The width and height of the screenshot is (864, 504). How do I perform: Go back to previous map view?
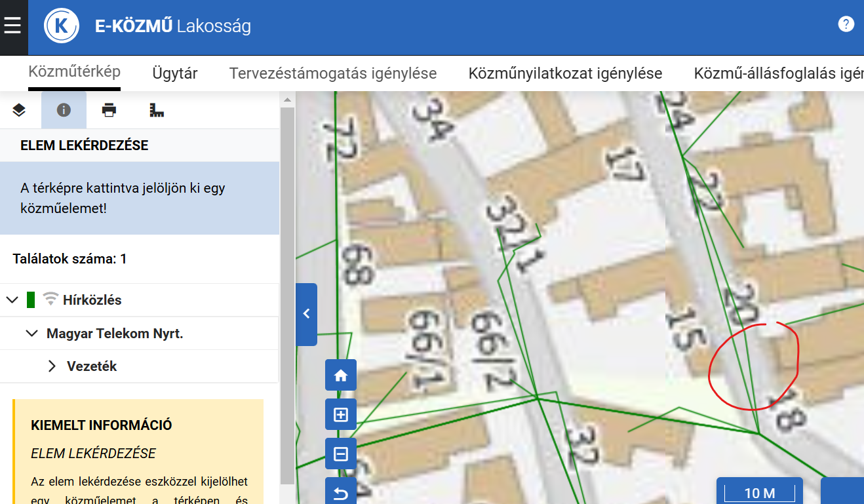pos(341,492)
